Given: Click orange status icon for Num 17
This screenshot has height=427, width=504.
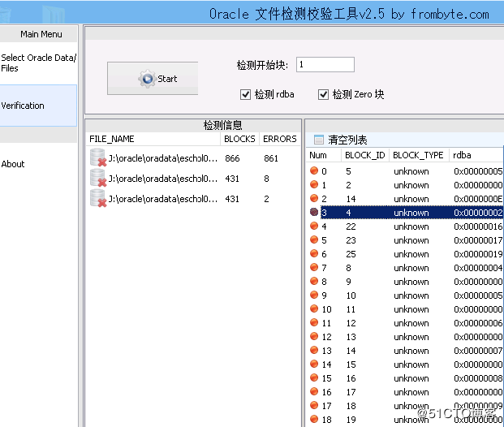Looking at the screenshot, I should tap(314, 405).
